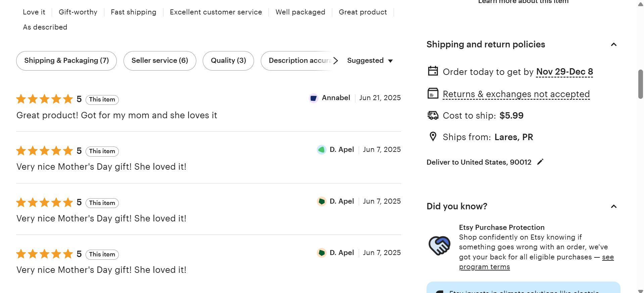Click D. Apel's avatar on the first Mother's Day review
This screenshot has width=644, height=293.
click(321, 150)
